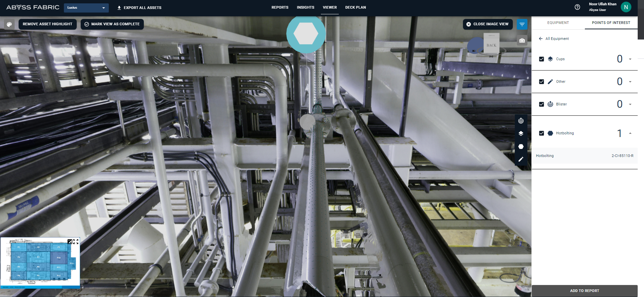The height and width of the screenshot is (297, 644).
Task: Open the help question mark icon
Action: (577, 7)
